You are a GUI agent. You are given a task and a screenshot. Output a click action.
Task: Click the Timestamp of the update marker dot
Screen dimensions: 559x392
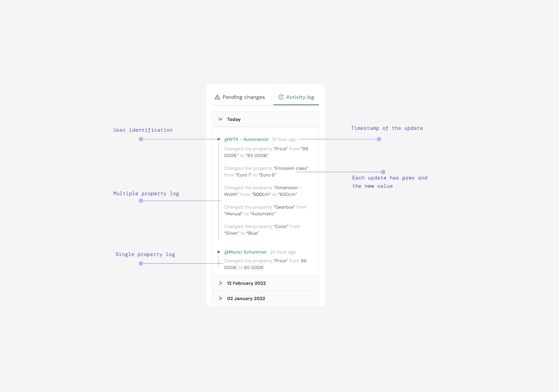pos(379,139)
